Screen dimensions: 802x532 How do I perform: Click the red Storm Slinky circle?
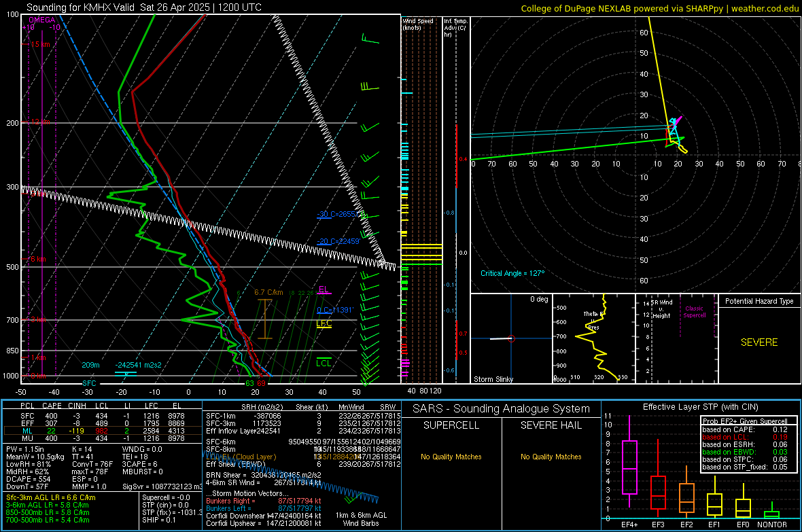[x=512, y=338]
